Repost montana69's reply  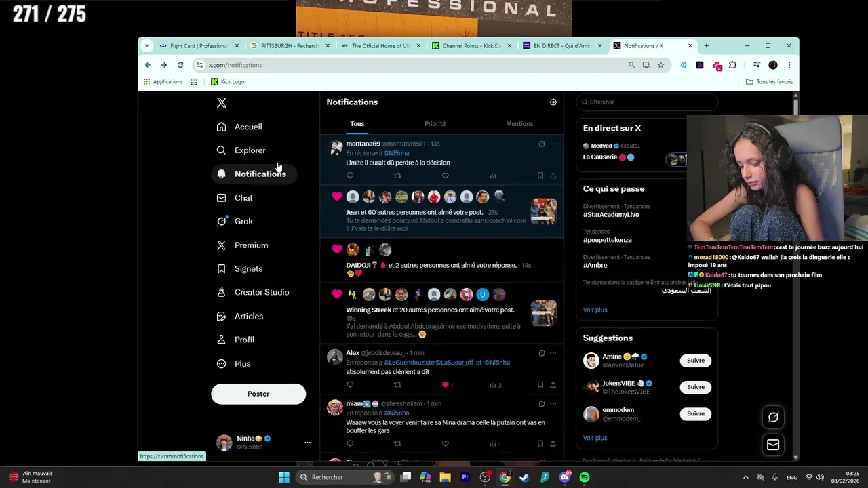point(397,176)
